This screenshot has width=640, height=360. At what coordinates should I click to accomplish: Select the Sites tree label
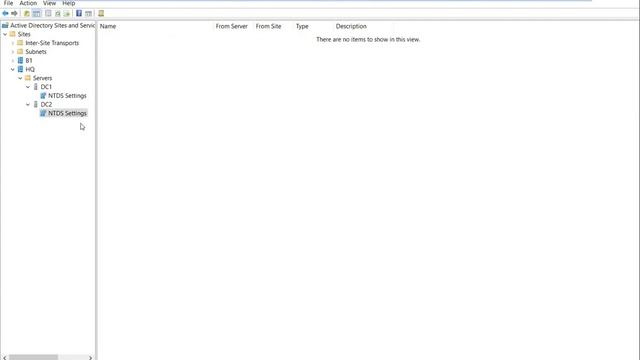(24, 34)
